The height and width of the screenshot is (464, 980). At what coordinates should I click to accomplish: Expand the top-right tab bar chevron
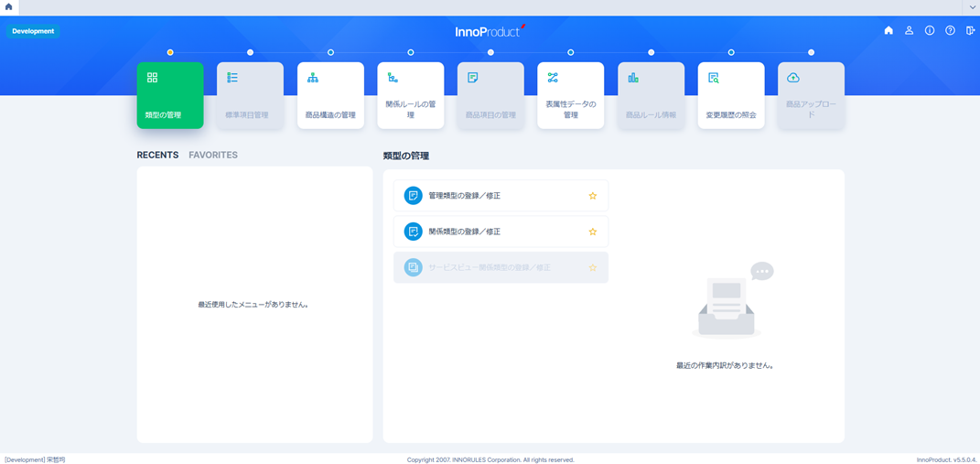[972, 7]
